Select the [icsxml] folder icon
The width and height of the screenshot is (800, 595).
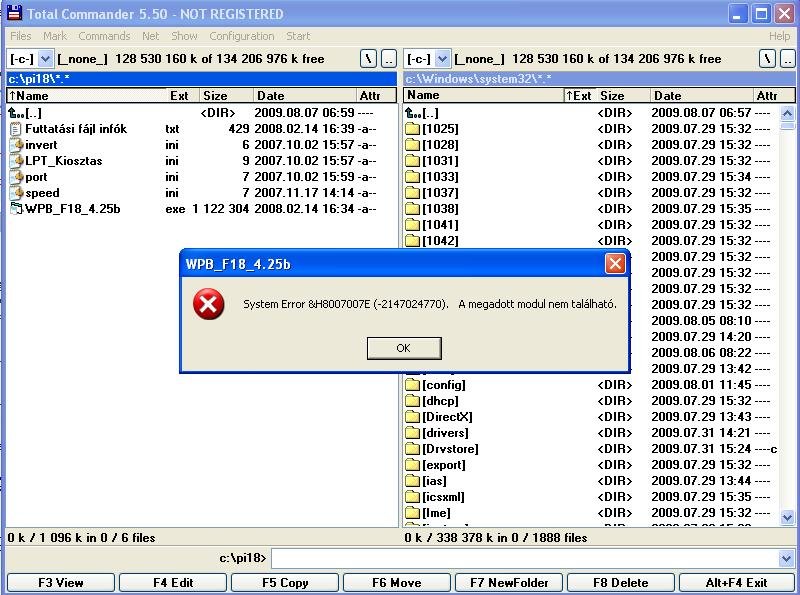(x=412, y=497)
